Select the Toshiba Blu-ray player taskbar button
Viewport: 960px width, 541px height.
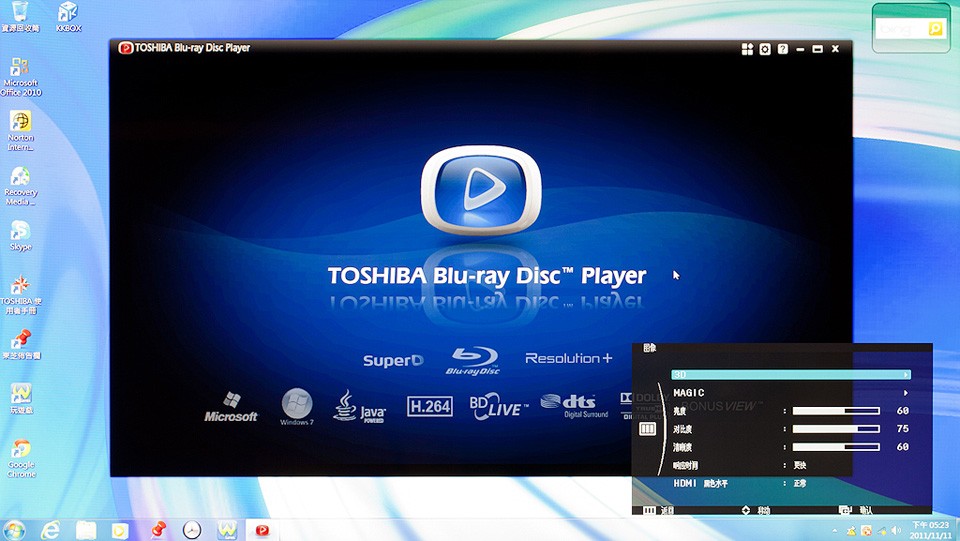[262, 530]
